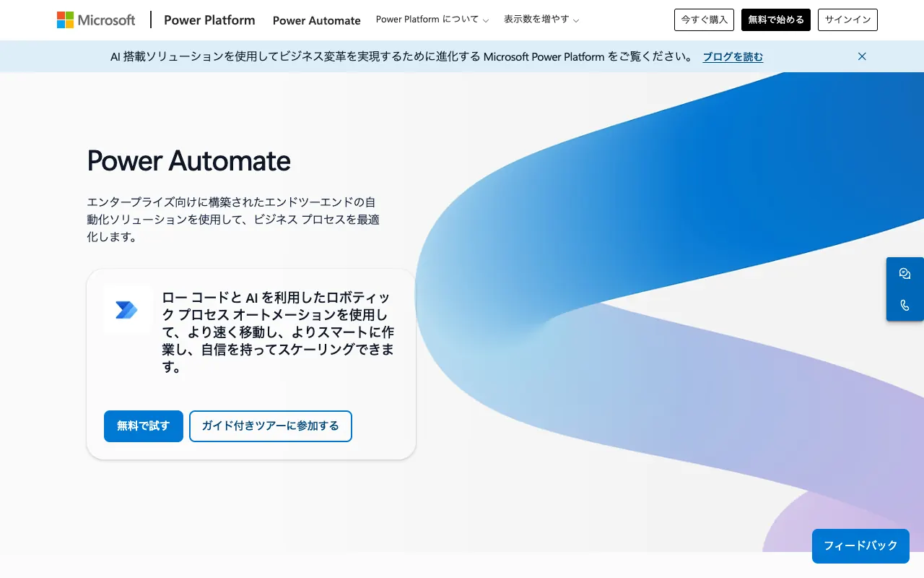
Task: Open the フィードバック button
Action: (x=860, y=546)
